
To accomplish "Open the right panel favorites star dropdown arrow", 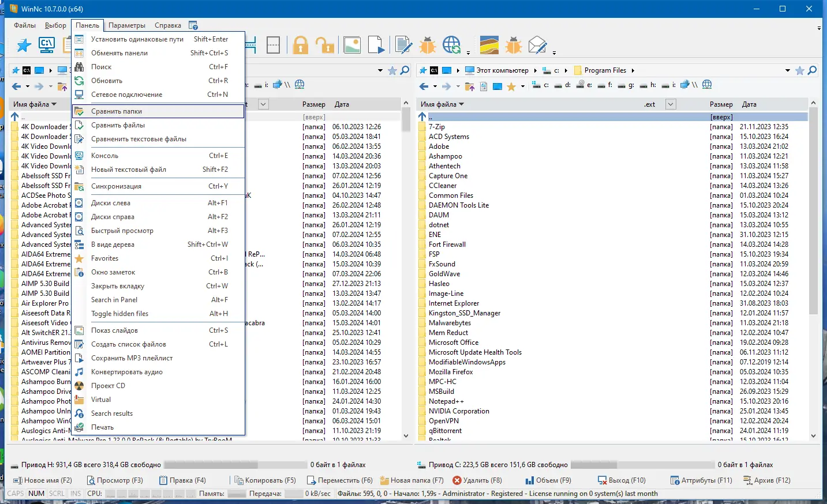I will (522, 86).
